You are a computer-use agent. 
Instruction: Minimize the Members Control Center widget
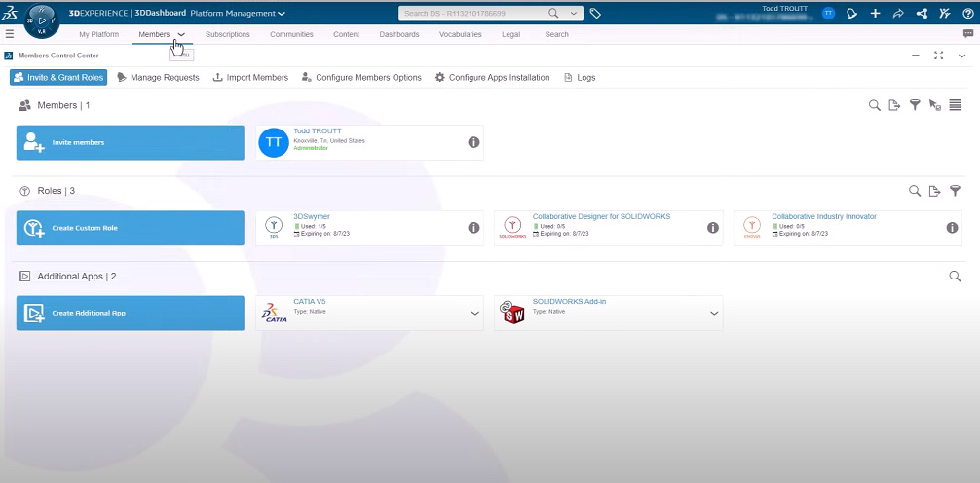(x=915, y=56)
